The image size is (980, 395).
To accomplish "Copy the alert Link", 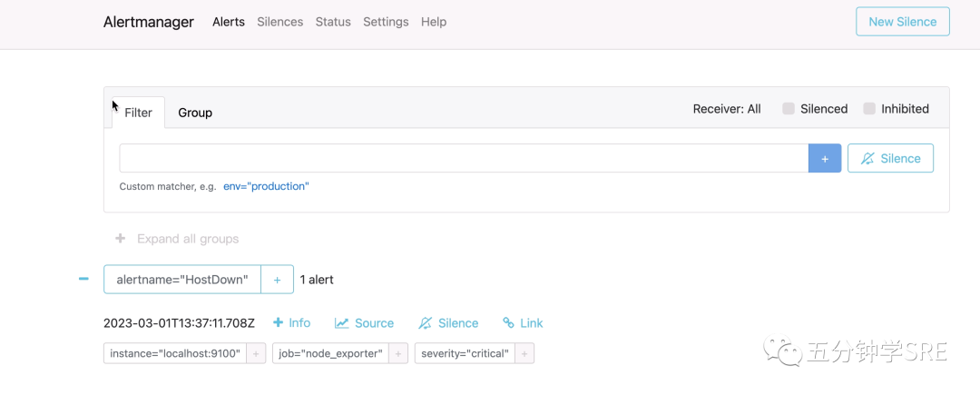I will (523, 323).
